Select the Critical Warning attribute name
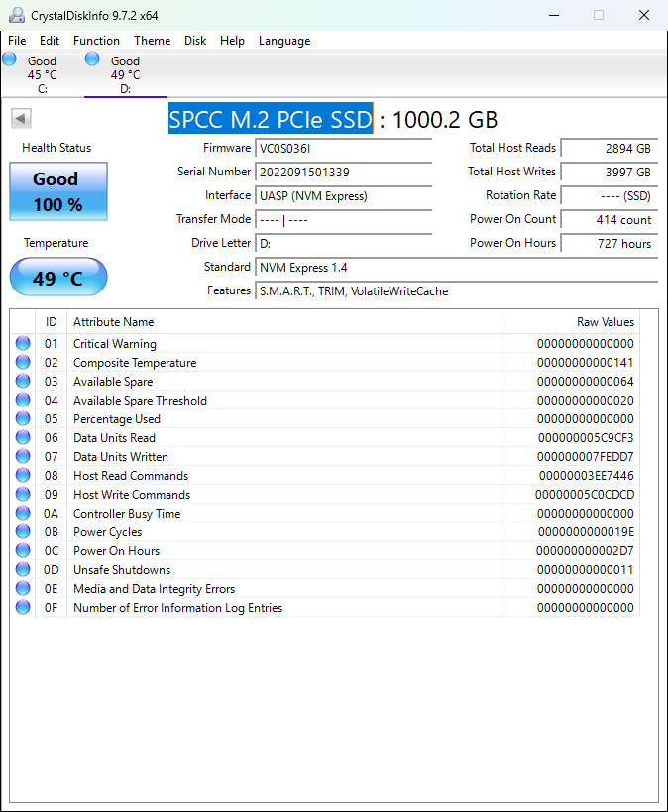Viewport: 668px width, 812px height. point(114,344)
